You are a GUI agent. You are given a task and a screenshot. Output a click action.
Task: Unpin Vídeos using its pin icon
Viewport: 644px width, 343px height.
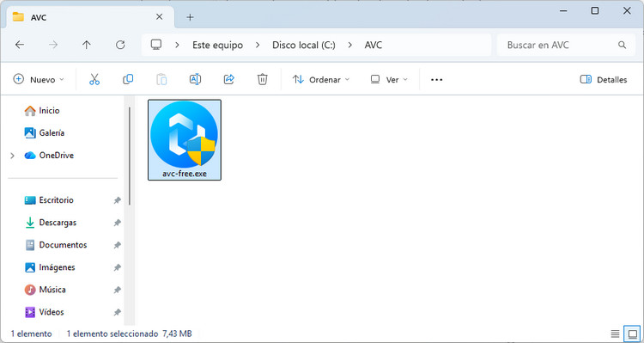click(x=118, y=312)
